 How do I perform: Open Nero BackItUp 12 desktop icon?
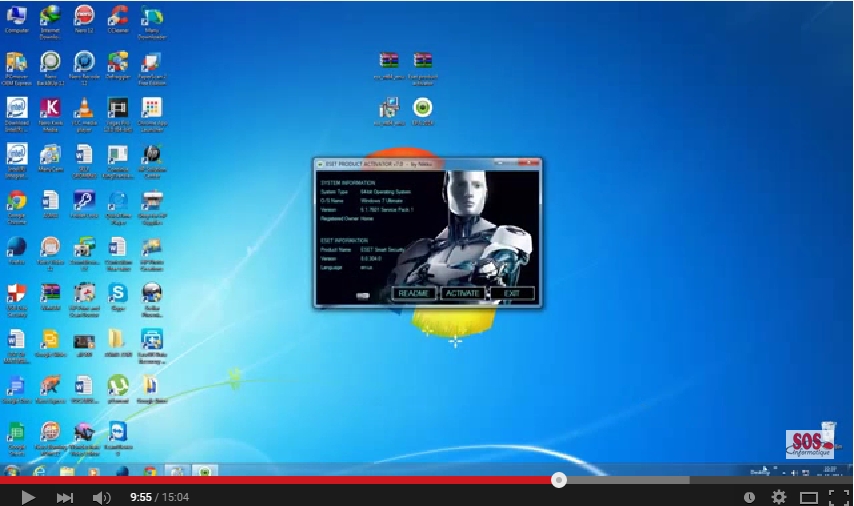(50, 68)
